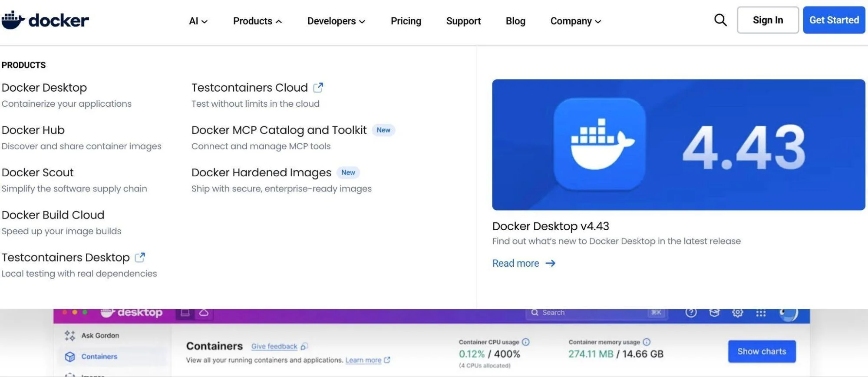Select Docker Hub product entry
Viewport: 868px width, 377px height.
pos(33,130)
